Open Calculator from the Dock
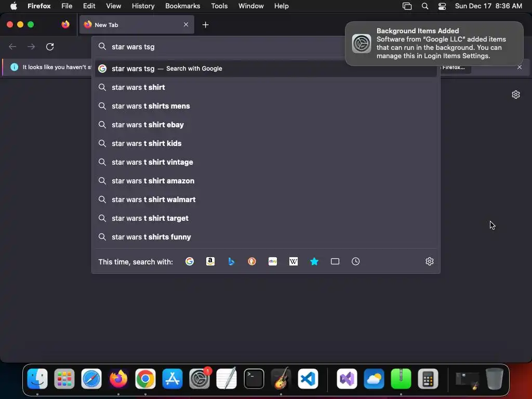The height and width of the screenshot is (399, 532). tap(428, 379)
